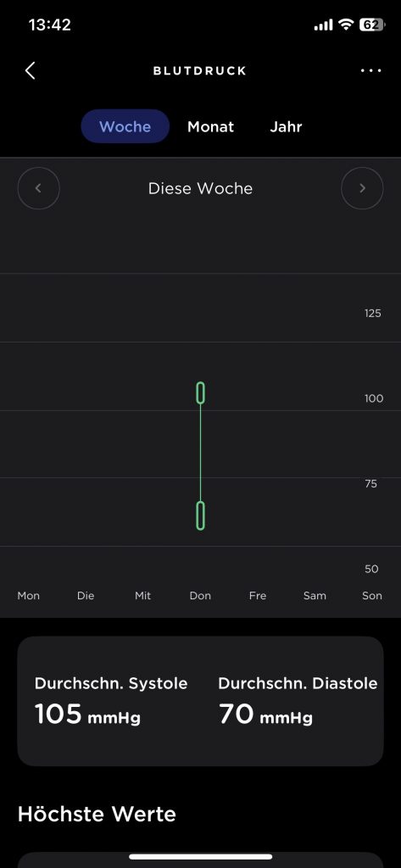Switch to the Monat view

pos(210,126)
